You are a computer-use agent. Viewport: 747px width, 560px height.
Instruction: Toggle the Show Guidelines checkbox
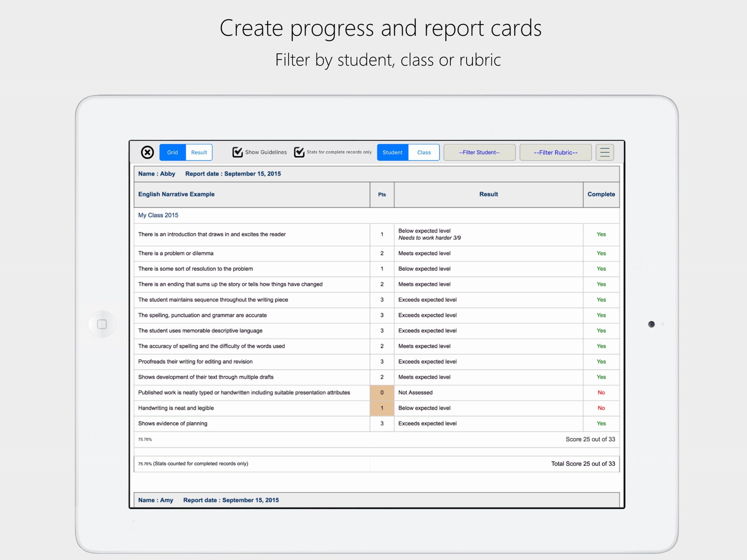pyautogui.click(x=237, y=152)
